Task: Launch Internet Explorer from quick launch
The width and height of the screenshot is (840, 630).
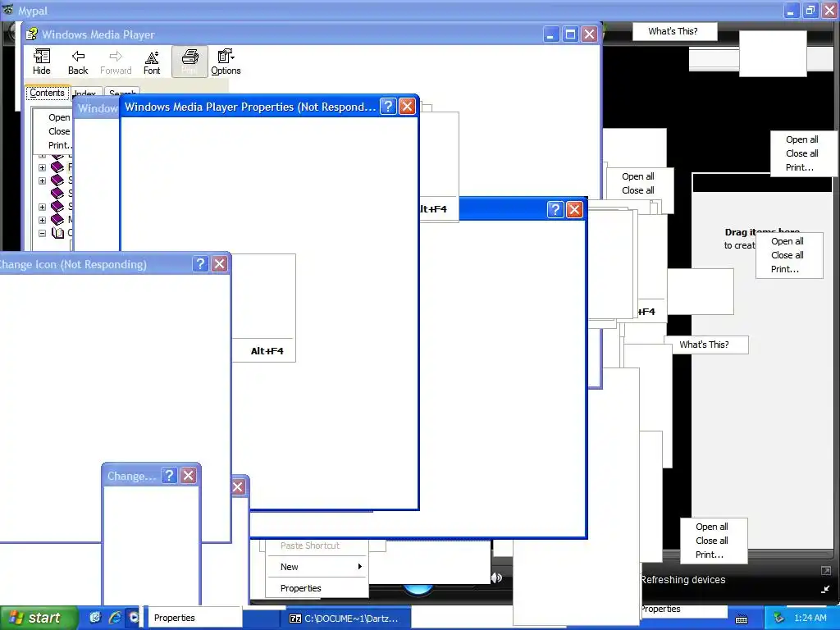Action: pyautogui.click(x=115, y=617)
